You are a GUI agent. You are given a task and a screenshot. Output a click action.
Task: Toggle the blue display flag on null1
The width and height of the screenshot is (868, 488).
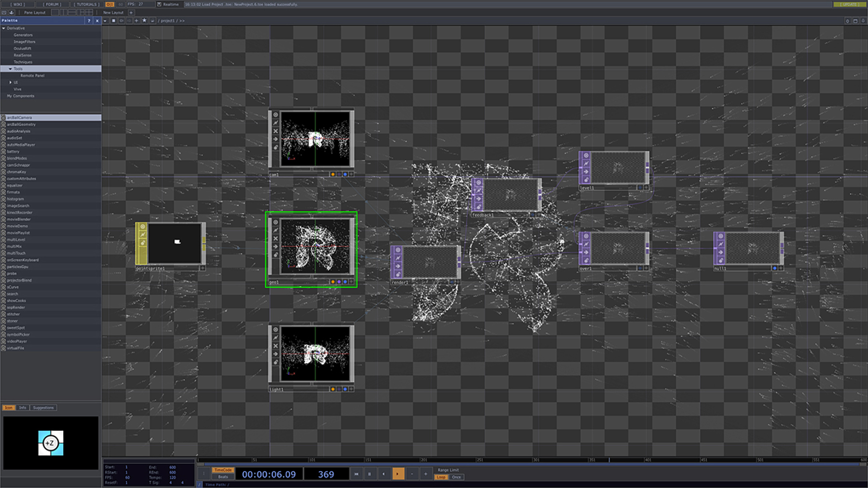tap(775, 268)
